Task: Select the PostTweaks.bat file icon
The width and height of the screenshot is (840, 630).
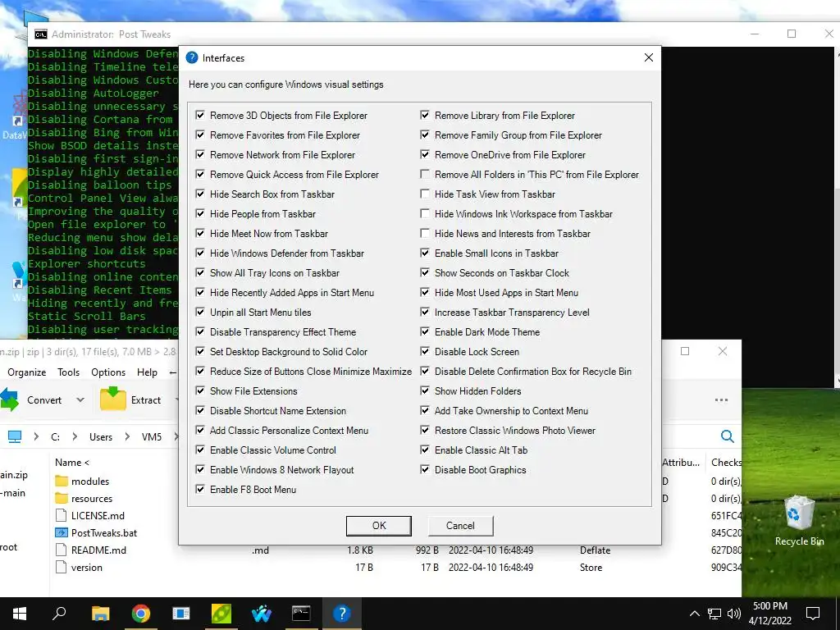Action: point(62,532)
